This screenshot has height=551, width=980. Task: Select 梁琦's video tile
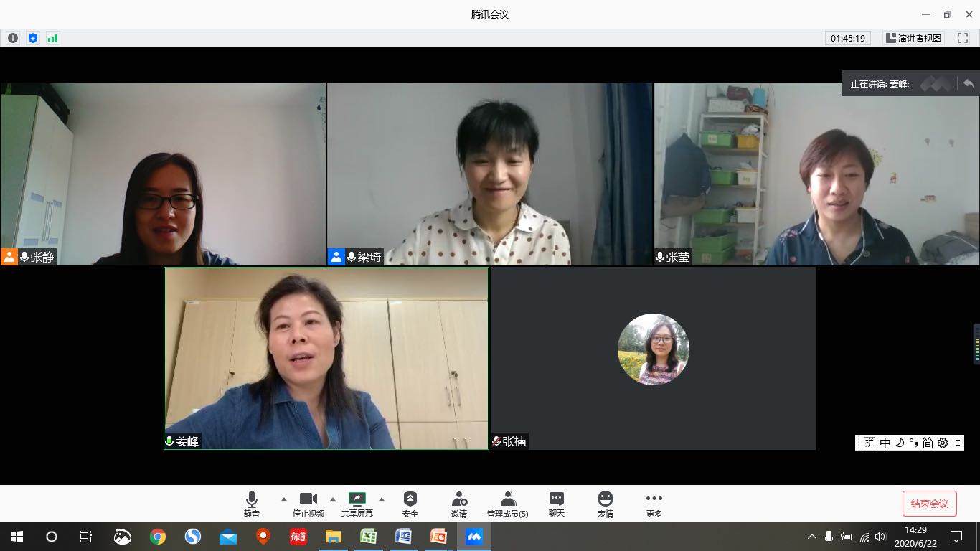[x=490, y=174]
